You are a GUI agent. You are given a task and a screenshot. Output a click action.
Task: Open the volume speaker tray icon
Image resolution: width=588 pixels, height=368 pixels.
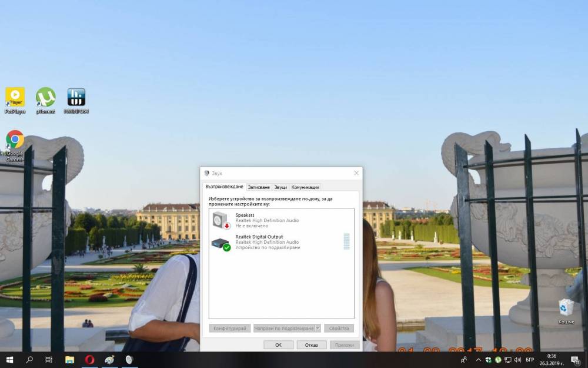click(518, 360)
